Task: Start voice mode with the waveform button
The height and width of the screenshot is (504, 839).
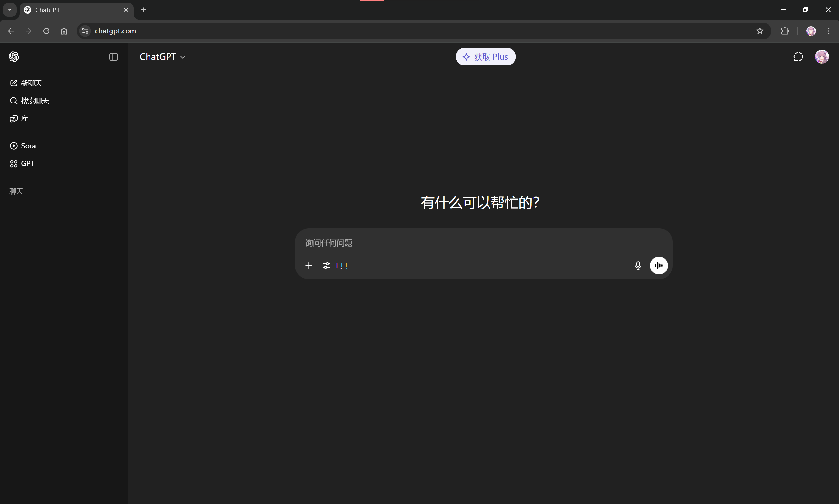Action: (x=659, y=266)
